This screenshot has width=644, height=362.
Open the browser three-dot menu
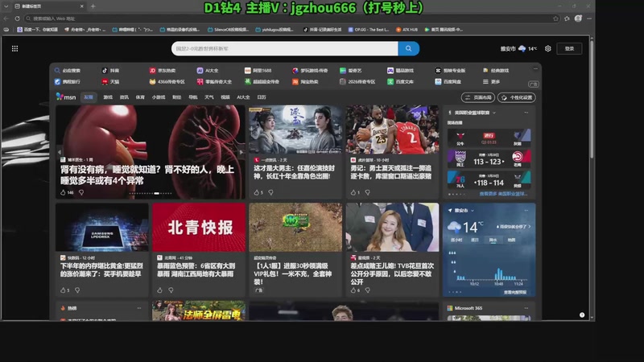pos(589,19)
